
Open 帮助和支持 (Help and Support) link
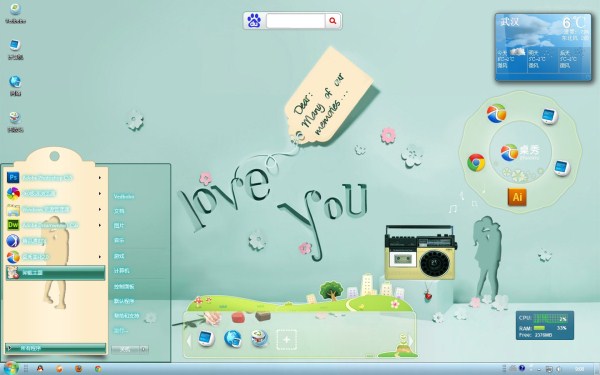(127, 316)
